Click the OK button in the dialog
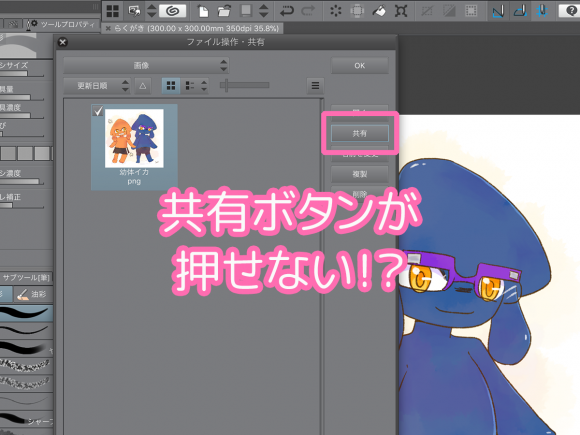580x435 pixels. click(x=360, y=65)
